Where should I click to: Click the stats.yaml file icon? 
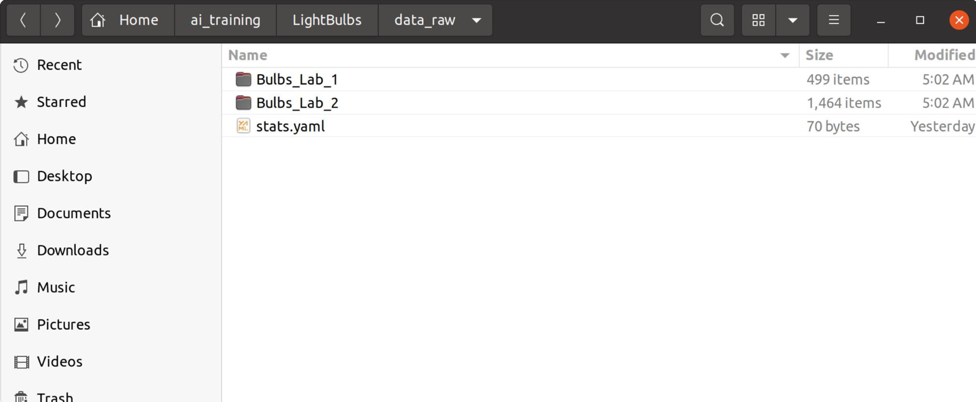click(x=243, y=126)
